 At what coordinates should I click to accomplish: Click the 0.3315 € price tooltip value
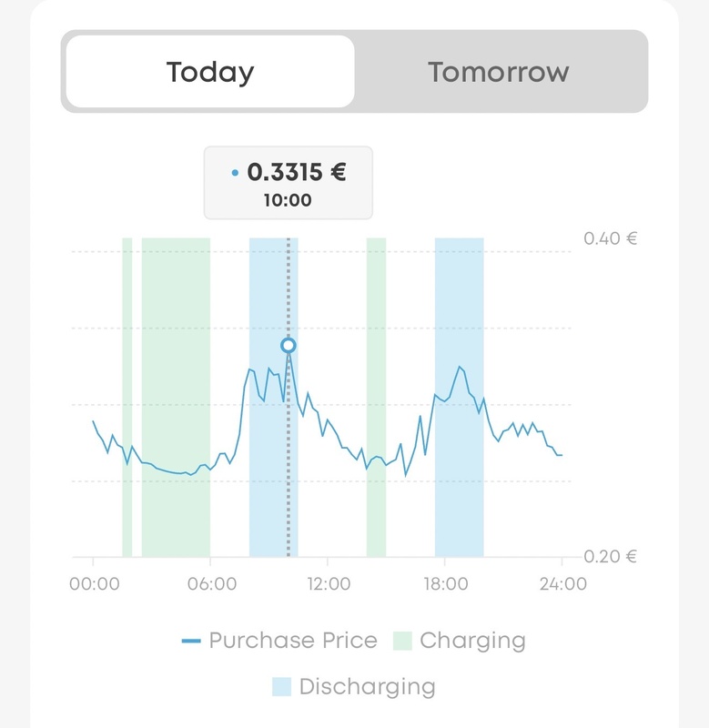pyautogui.click(x=297, y=172)
